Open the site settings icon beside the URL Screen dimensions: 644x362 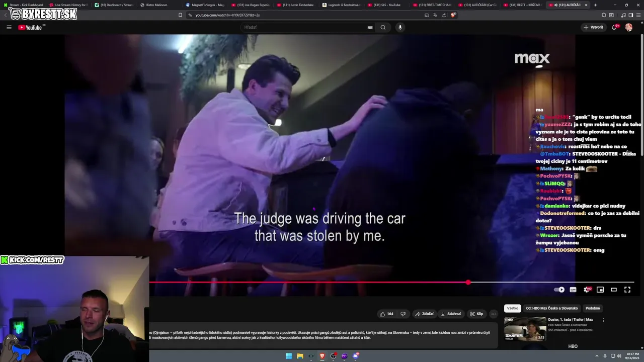point(190,15)
